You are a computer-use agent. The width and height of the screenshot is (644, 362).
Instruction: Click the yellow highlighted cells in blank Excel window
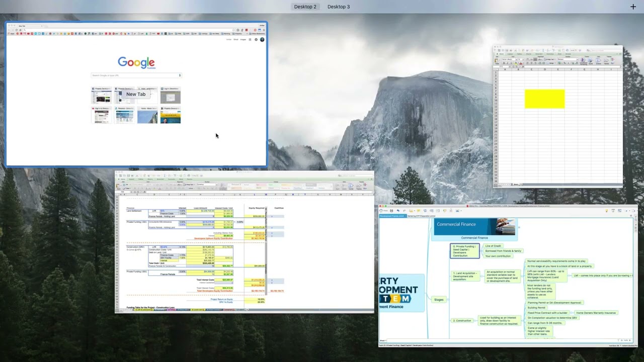(x=544, y=99)
